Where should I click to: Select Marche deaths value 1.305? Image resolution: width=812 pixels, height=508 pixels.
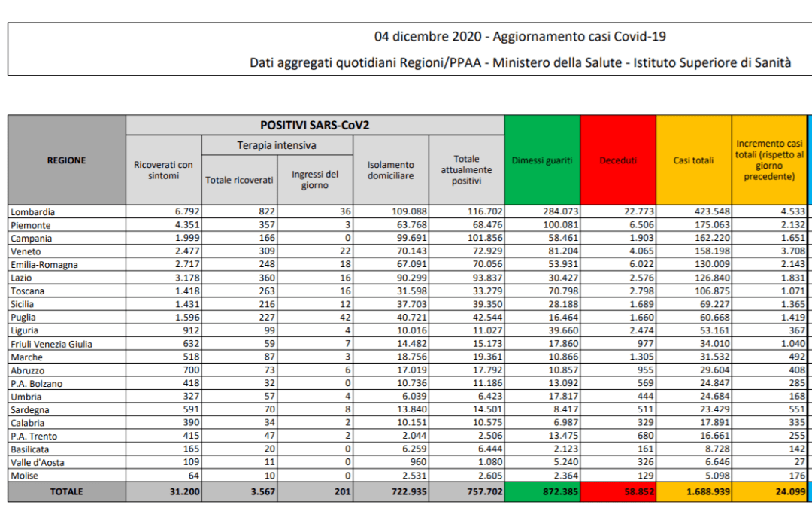click(641, 357)
